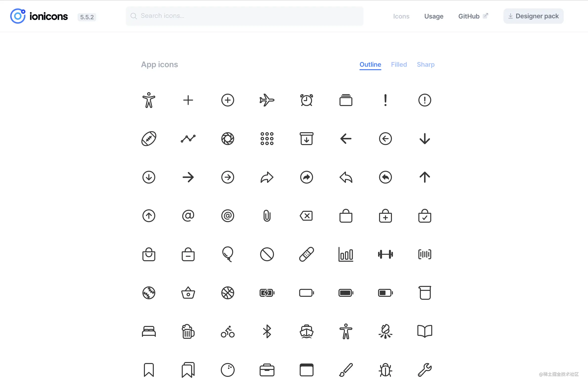Viewport: 588px width, 386px height.
Task: Click the airplane icon
Action: 267,100
